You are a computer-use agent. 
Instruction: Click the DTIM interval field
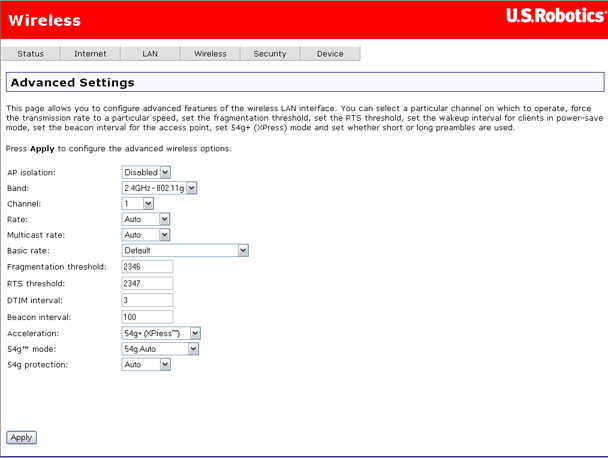pyautogui.click(x=147, y=300)
